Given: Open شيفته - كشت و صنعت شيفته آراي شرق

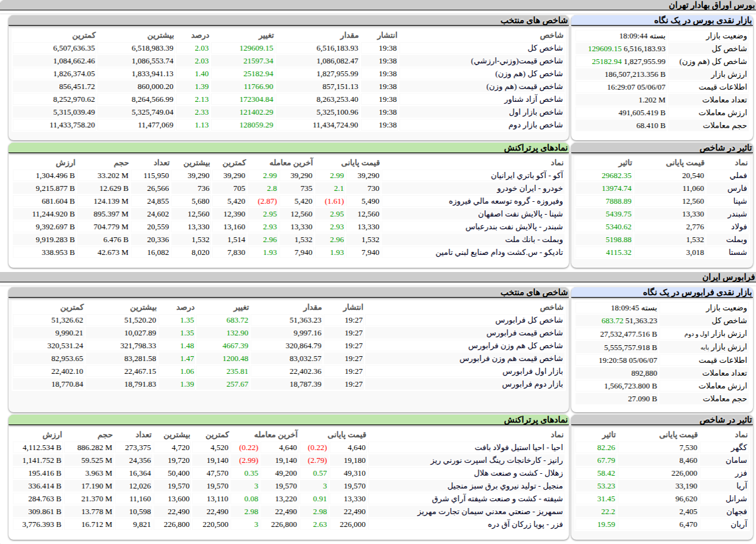Looking at the screenshot, I should (497, 499).
